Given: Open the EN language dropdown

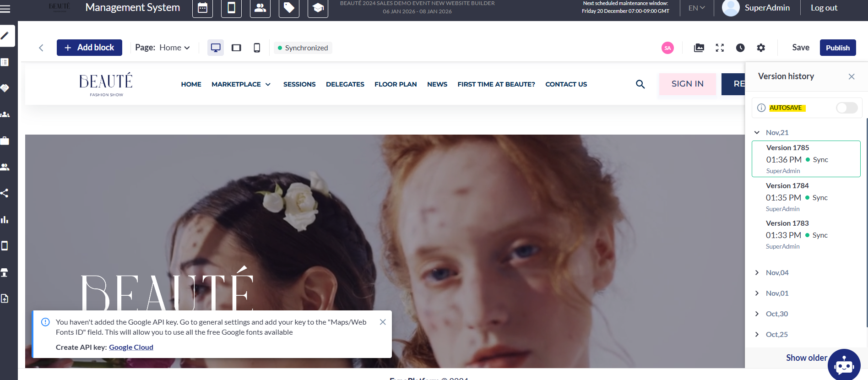Looking at the screenshot, I should (696, 8).
